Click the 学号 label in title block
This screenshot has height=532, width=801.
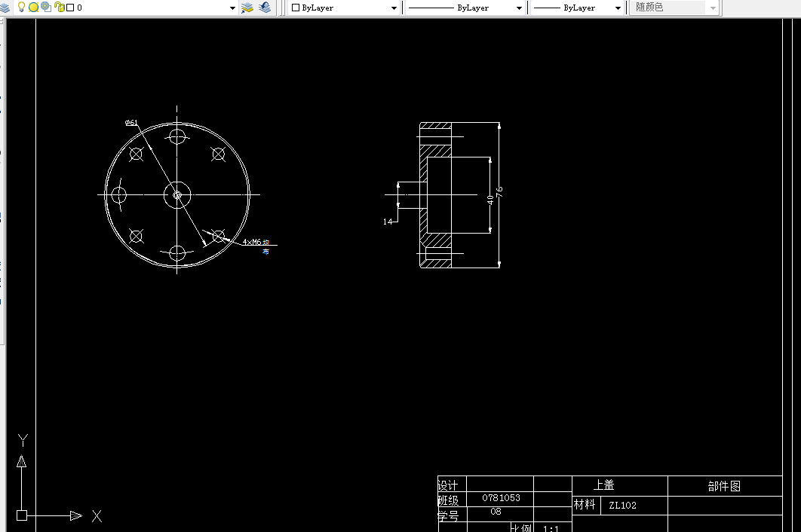(449, 515)
